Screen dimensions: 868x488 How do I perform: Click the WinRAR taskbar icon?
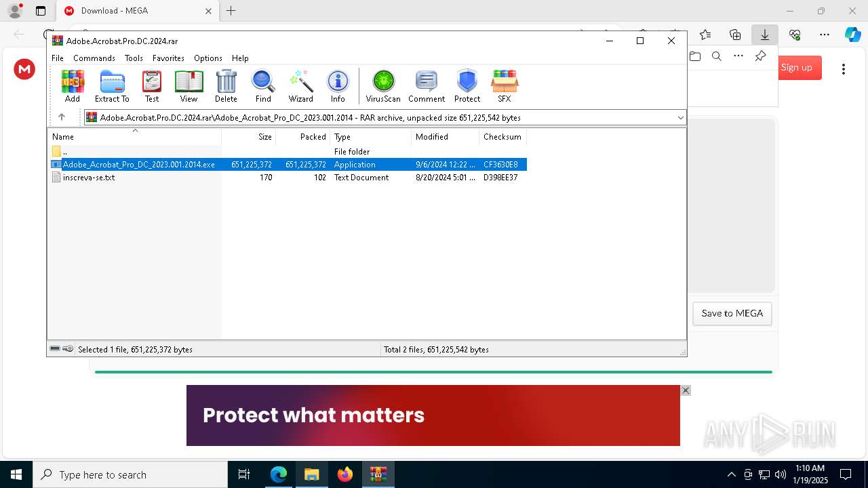pyautogui.click(x=378, y=474)
